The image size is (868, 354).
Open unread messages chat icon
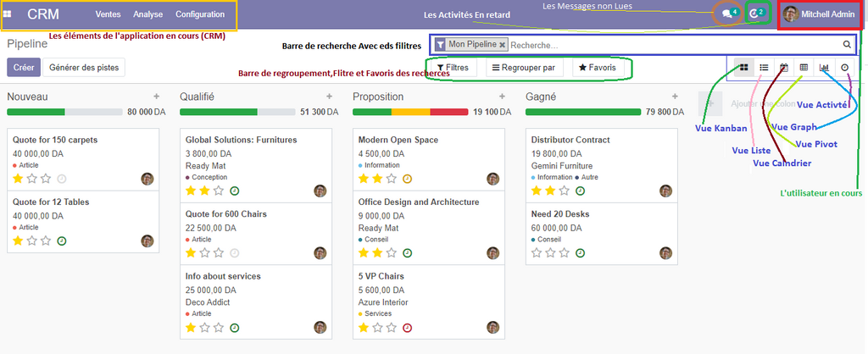(x=726, y=14)
